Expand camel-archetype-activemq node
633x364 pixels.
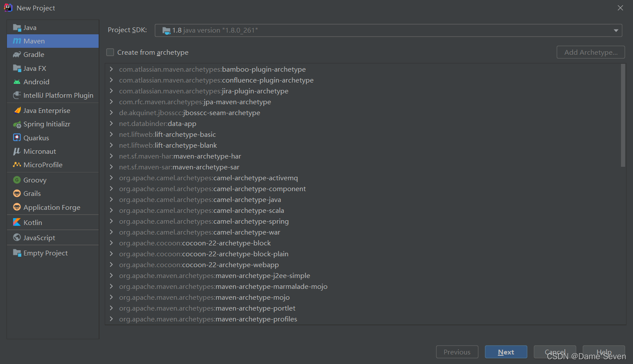[x=111, y=178]
